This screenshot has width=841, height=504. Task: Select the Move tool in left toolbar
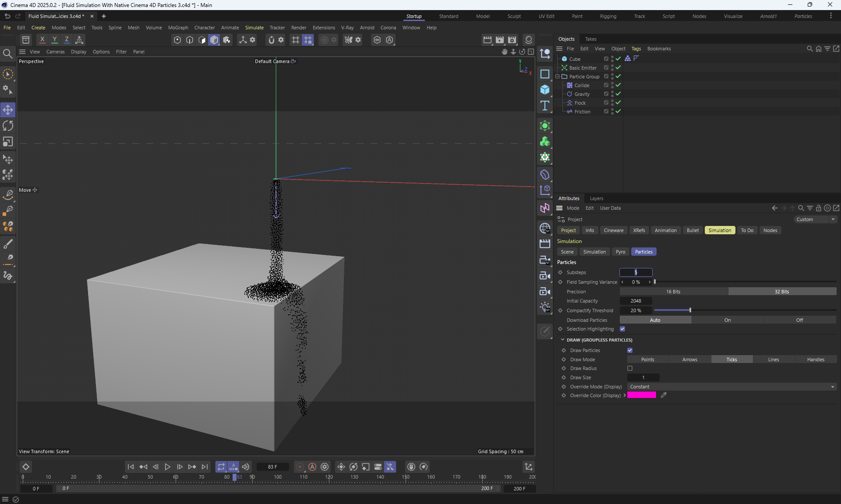pos(8,109)
